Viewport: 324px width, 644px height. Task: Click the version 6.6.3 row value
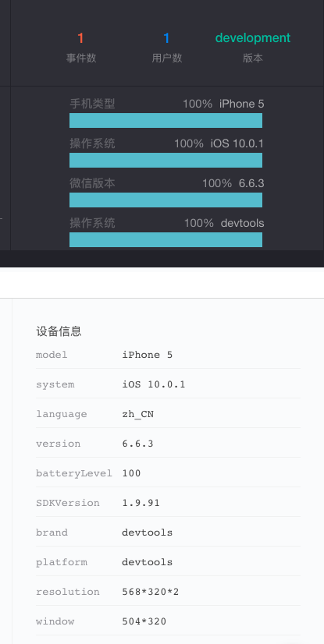[x=137, y=444]
